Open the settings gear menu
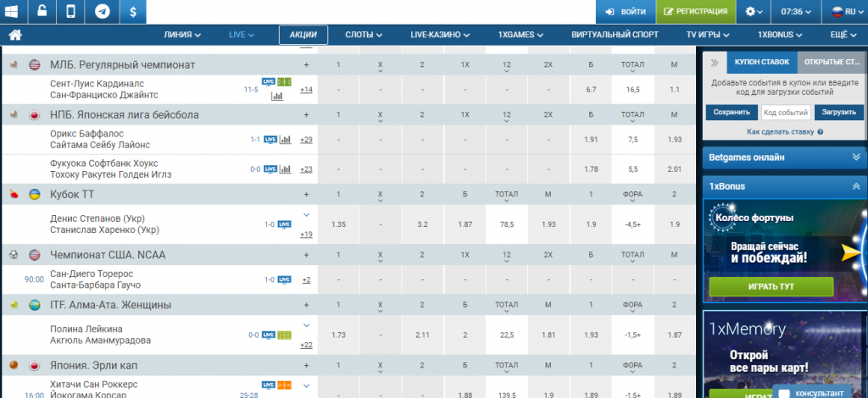The image size is (868, 398). tap(754, 12)
